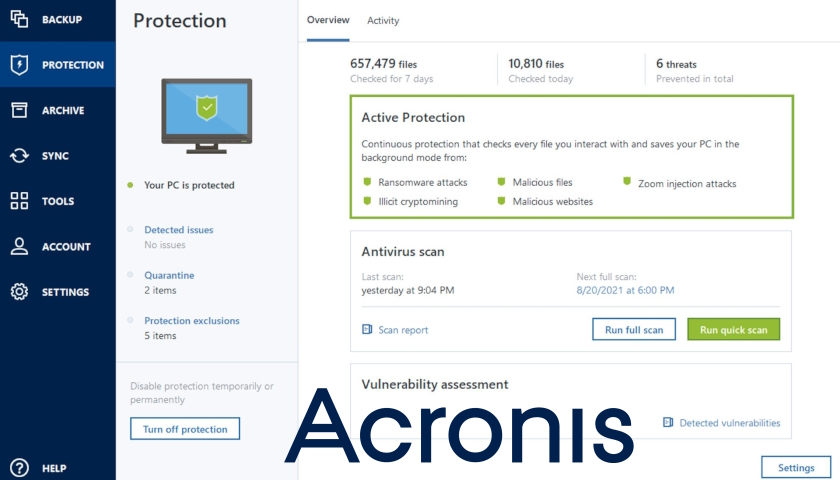This screenshot has height=480, width=840.
Task: Open the Tools grid icon
Action: 19,201
